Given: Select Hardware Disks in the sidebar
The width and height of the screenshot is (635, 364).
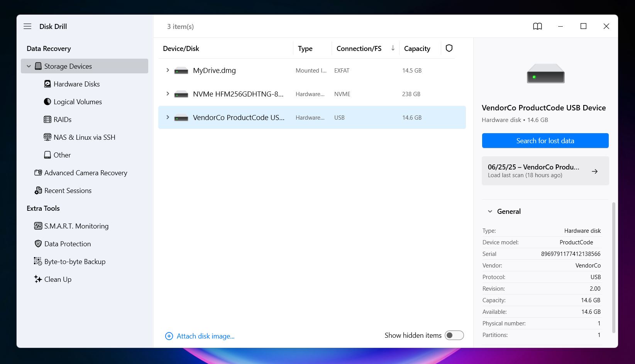Looking at the screenshot, I should point(76,84).
